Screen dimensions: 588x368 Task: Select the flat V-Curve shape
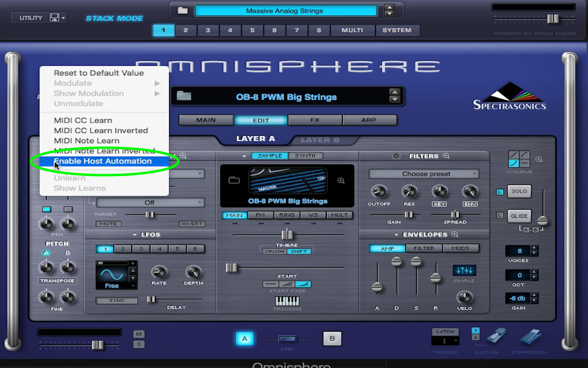click(x=524, y=163)
